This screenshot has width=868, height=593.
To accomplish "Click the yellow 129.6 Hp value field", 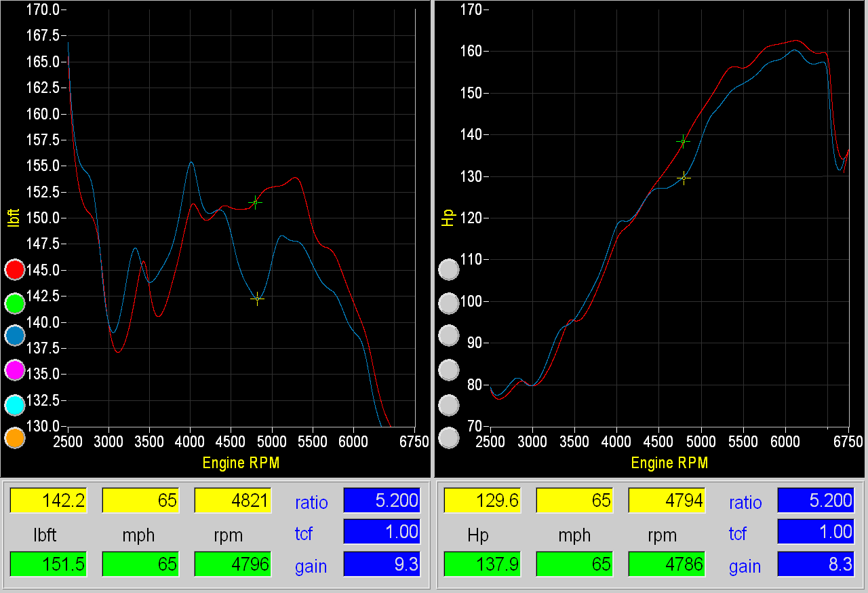I will click(482, 501).
